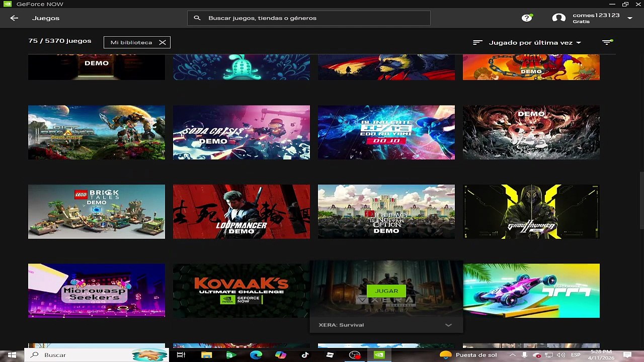
Task: Click the vertical scrollbar of the game list
Action: point(641,201)
